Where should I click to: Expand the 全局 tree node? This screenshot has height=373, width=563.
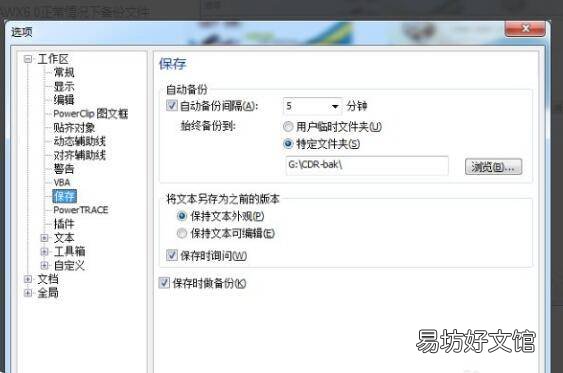pos(28,293)
